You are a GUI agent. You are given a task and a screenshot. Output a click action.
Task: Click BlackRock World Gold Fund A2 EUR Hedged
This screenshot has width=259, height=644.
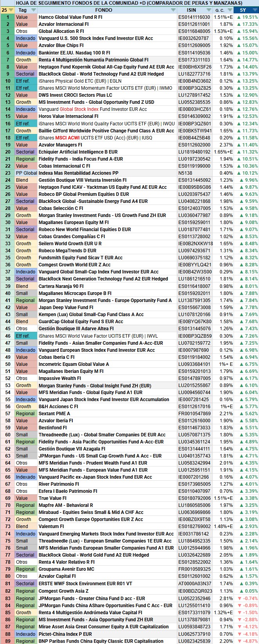tap(107, 555)
